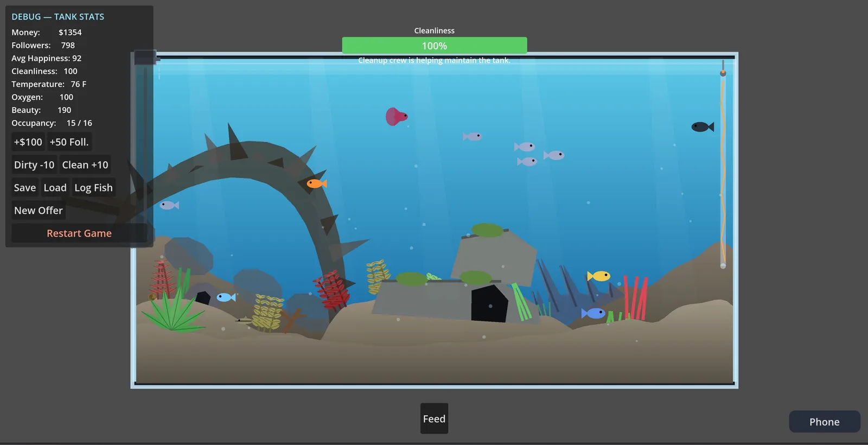Select the light blue fish by the cave

point(226,297)
